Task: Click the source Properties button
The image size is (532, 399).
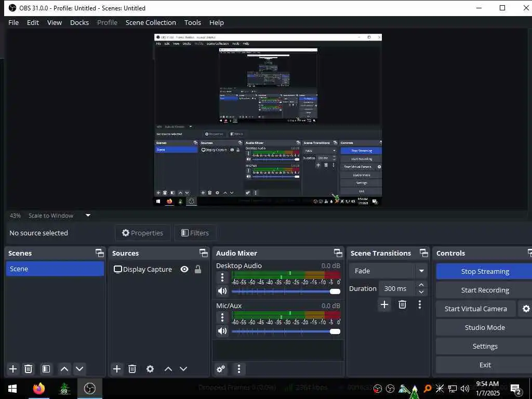Action: pyautogui.click(x=142, y=233)
